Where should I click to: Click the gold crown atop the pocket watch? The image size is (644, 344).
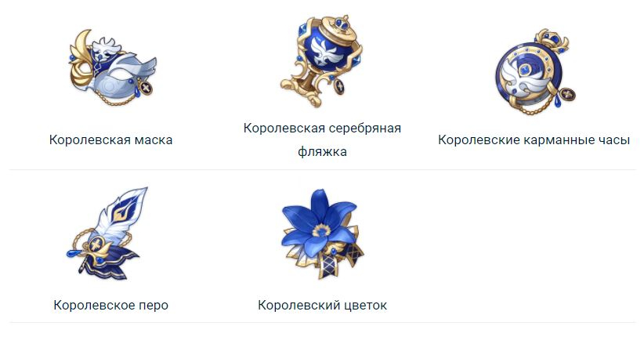552,40
